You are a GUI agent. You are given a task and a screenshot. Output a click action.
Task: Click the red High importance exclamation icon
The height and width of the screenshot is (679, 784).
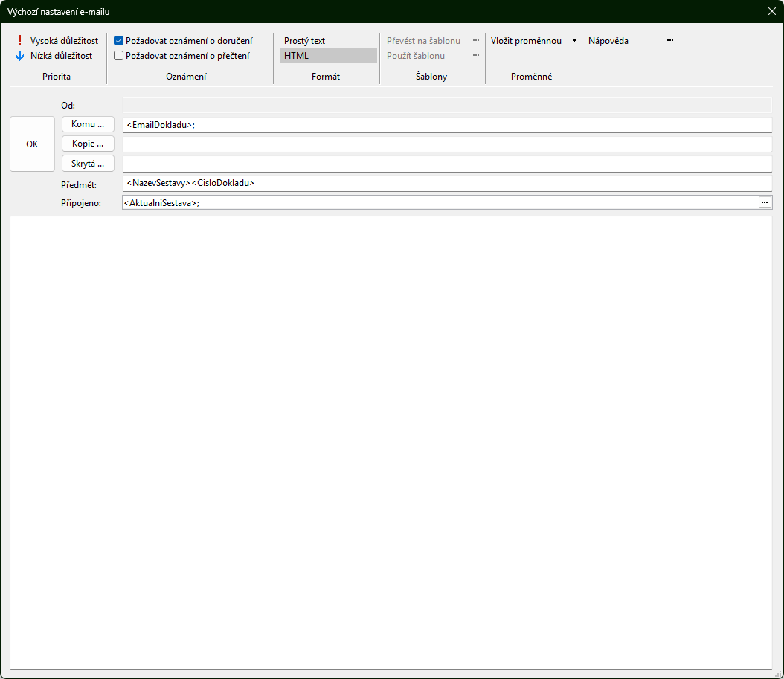(x=20, y=41)
